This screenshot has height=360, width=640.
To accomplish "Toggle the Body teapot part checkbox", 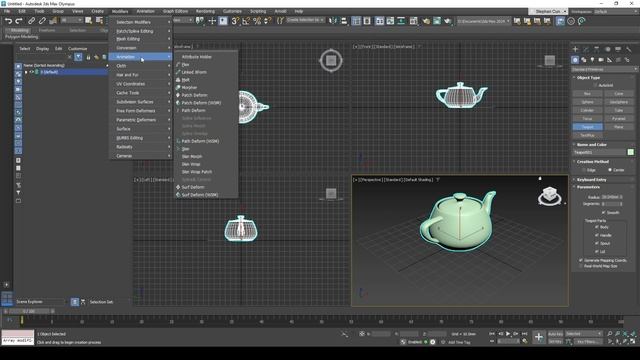I will (x=597, y=227).
